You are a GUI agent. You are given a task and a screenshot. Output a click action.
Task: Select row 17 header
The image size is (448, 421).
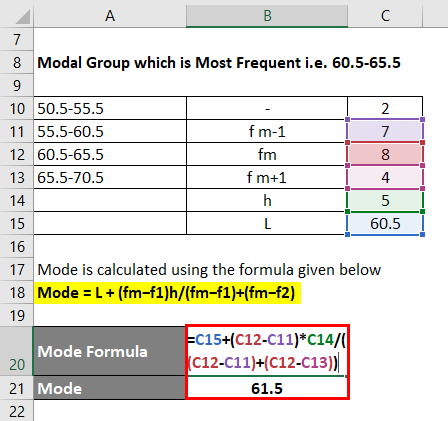point(17,269)
